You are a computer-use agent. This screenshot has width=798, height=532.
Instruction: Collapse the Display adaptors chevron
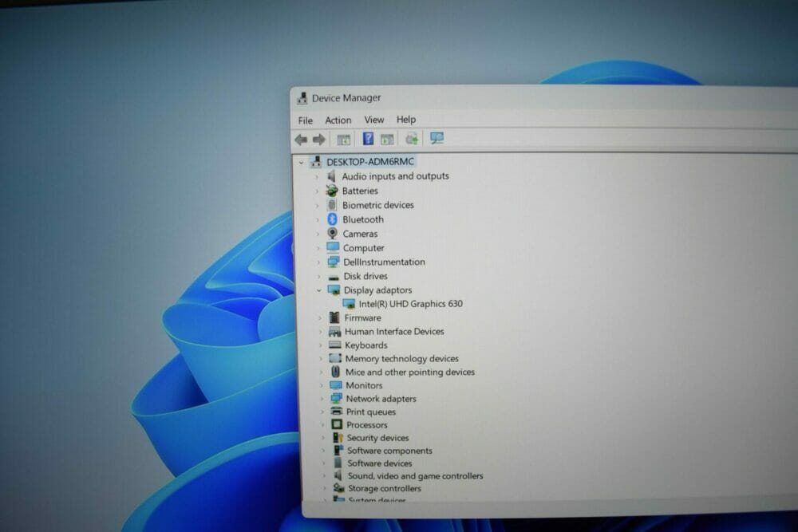[319, 290]
